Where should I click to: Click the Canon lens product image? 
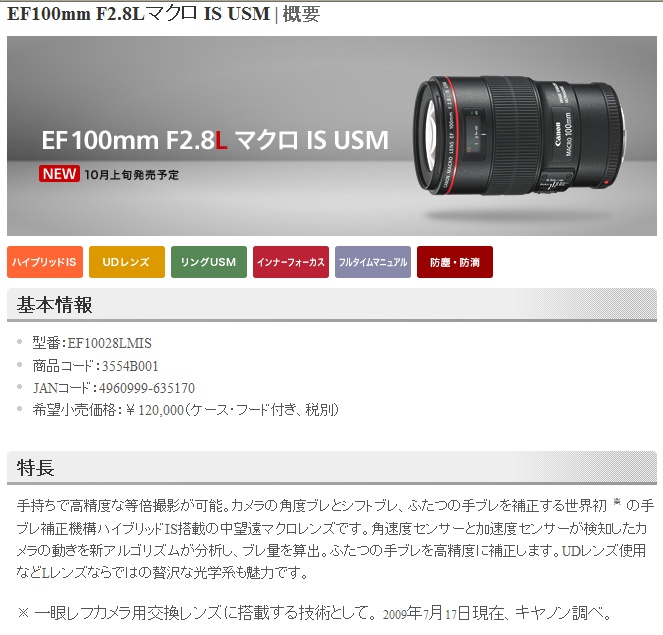[518, 135]
